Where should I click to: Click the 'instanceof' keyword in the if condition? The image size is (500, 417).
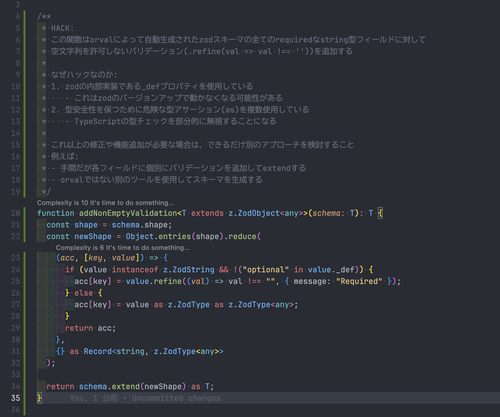135,269
